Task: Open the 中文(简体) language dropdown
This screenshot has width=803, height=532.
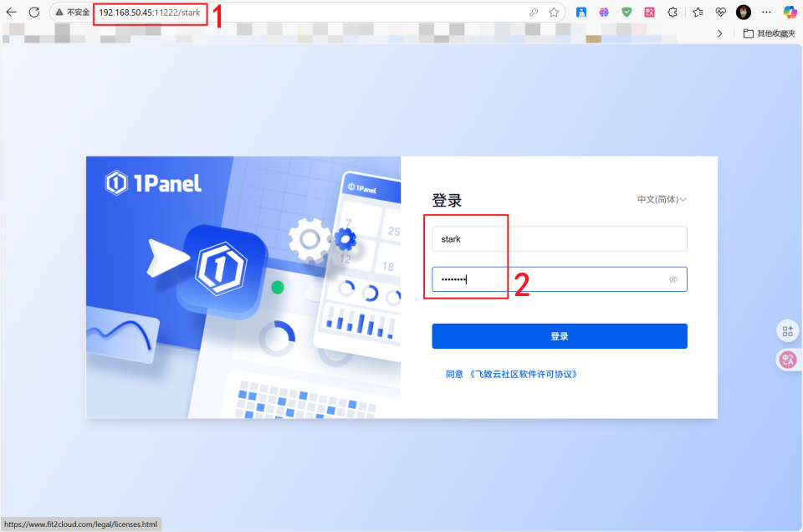Action: [662, 200]
